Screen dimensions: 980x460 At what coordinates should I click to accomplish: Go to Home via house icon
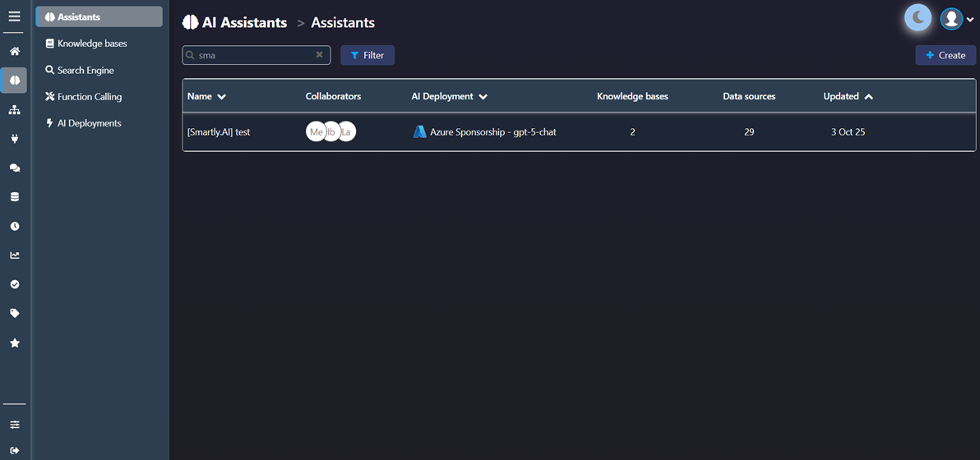[14, 51]
